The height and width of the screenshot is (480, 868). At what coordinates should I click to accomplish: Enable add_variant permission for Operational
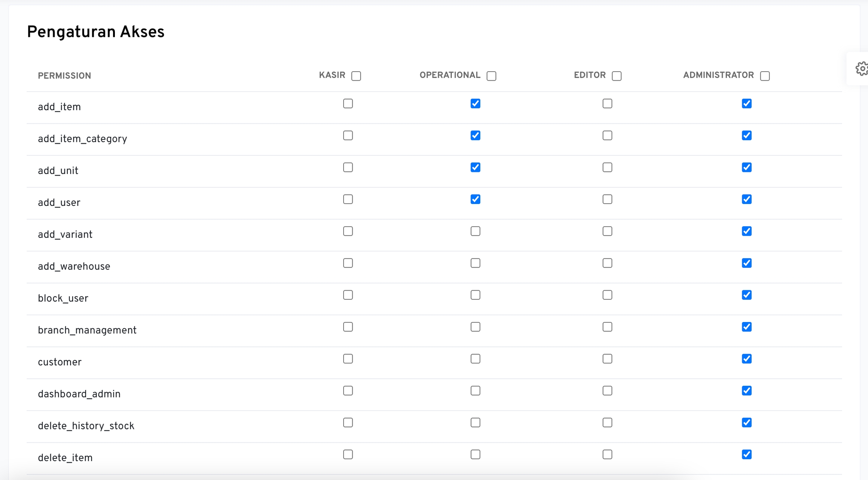click(475, 231)
